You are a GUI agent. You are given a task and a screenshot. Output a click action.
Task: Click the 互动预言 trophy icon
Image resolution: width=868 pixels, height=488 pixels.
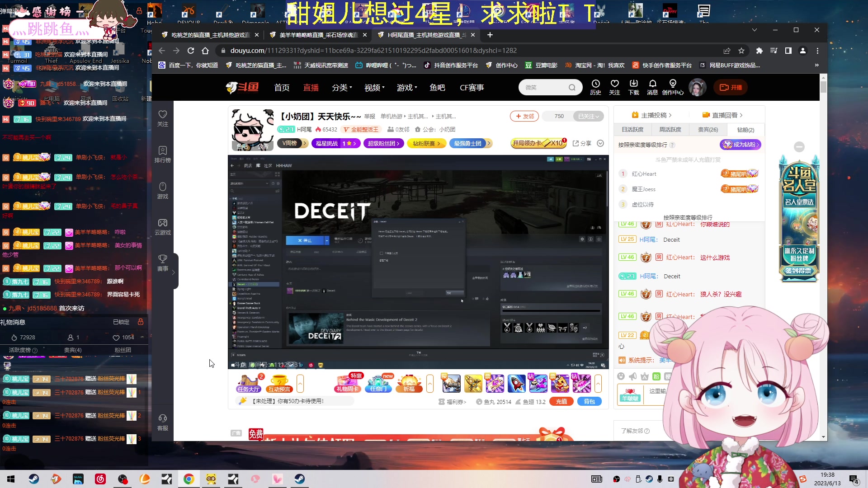pyautogui.click(x=279, y=383)
